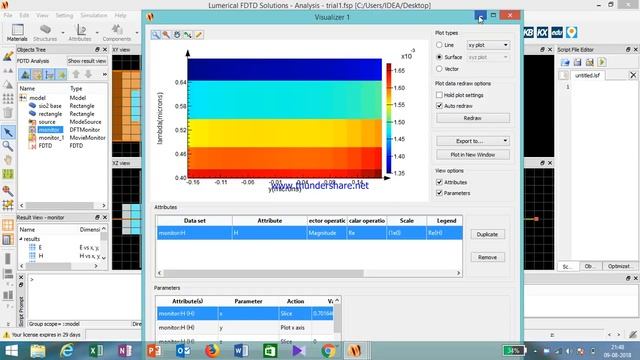The width and height of the screenshot is (640, 360).
Task: Click the Plot in New Window button
Action: [x=473, y=155]
